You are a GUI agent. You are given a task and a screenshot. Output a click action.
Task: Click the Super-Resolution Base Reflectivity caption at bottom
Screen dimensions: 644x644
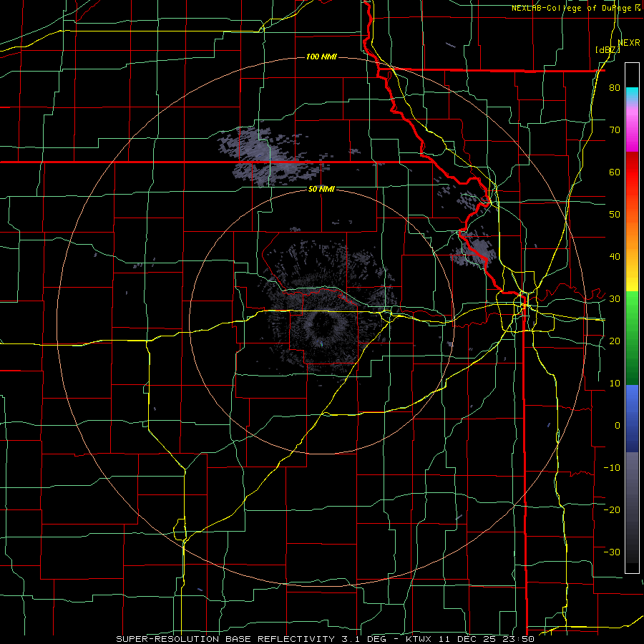pos(325,639)
